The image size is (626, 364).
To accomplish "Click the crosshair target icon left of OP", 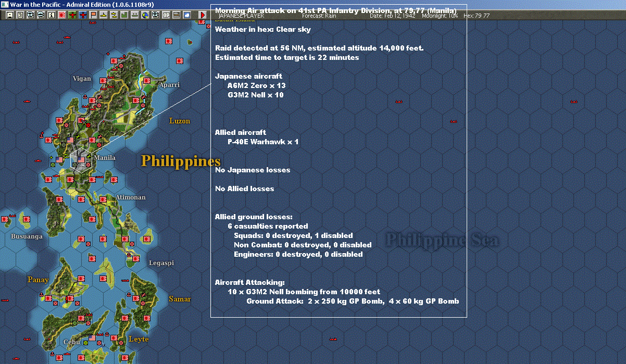I will pos(156,15).
